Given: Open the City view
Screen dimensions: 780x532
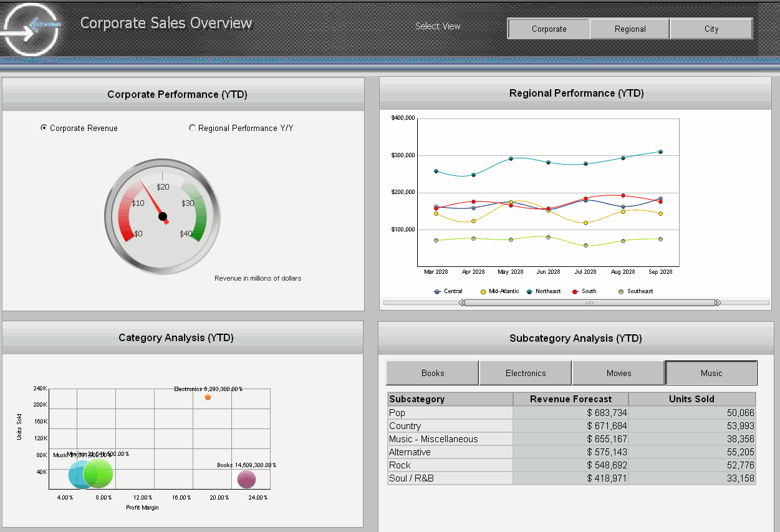Looking at the screenshot, I should [x=711, y=28].
